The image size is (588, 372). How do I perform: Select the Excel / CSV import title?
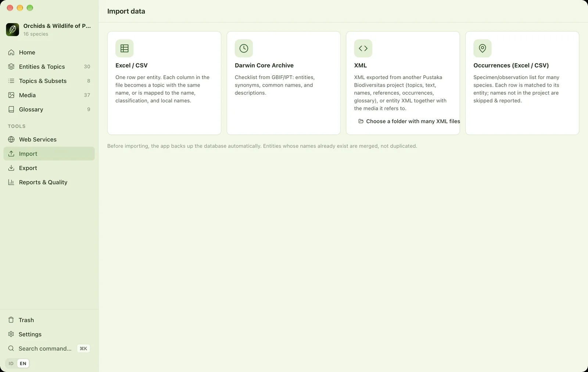(132, 65)
